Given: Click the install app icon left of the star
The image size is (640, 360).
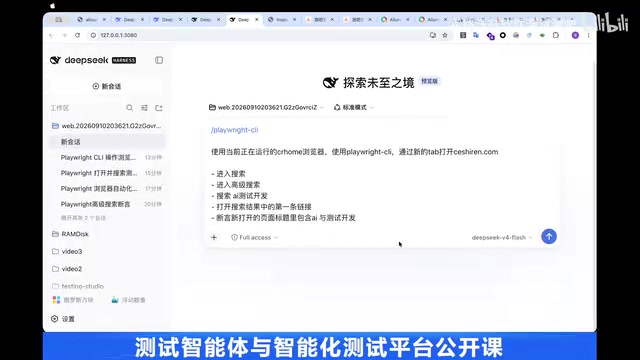Looking at the screenshot, I should 433,36.
